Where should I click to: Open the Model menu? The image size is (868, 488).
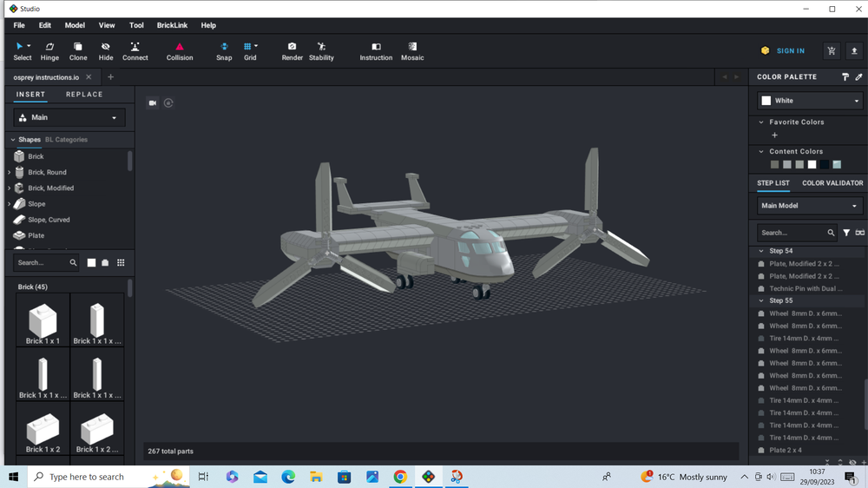[x=75, y=25]
